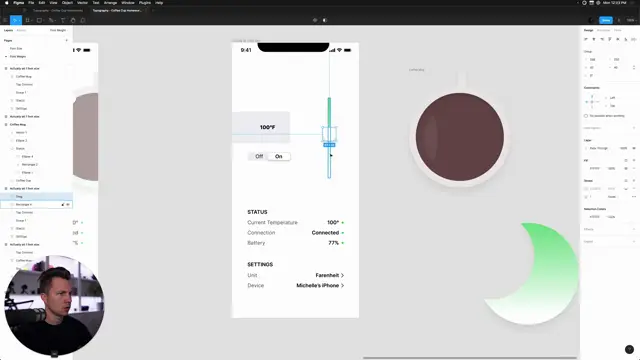This screenshot has width=640, height=360.
Task: Select the Frame tool
Action: [28, 20]
